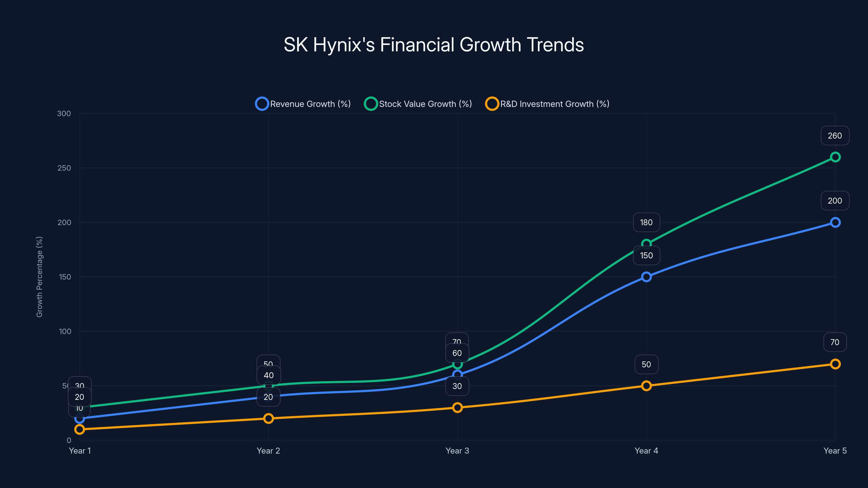Click the Year 5 axis label
The image size is (868, 488).
(835, 451)
